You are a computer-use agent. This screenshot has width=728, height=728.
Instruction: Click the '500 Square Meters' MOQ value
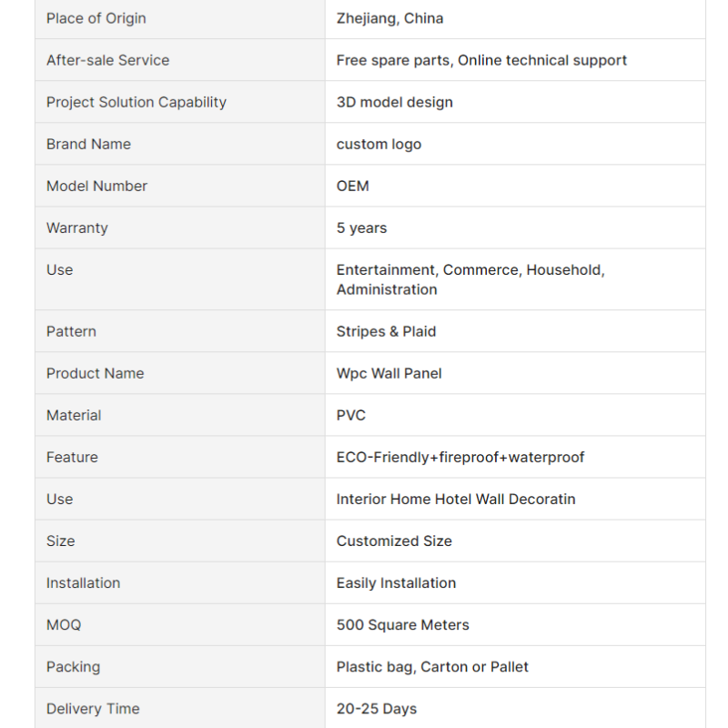(402, 624)
